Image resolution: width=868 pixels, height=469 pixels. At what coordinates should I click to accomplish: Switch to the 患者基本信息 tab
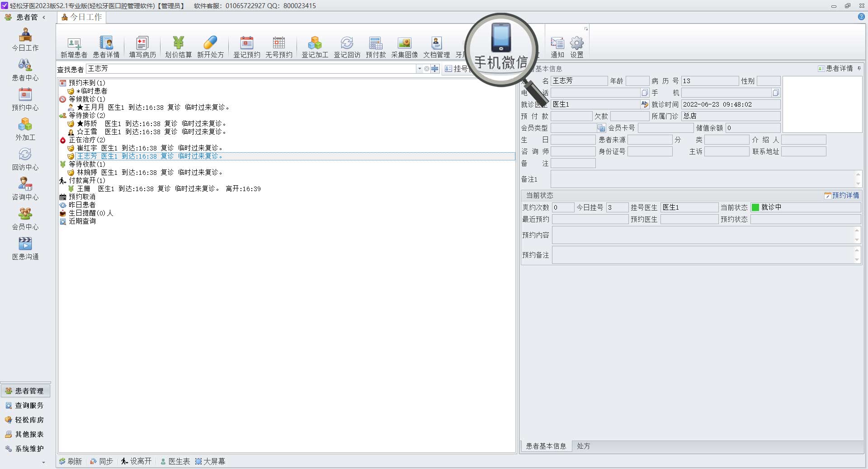point(546,446)
